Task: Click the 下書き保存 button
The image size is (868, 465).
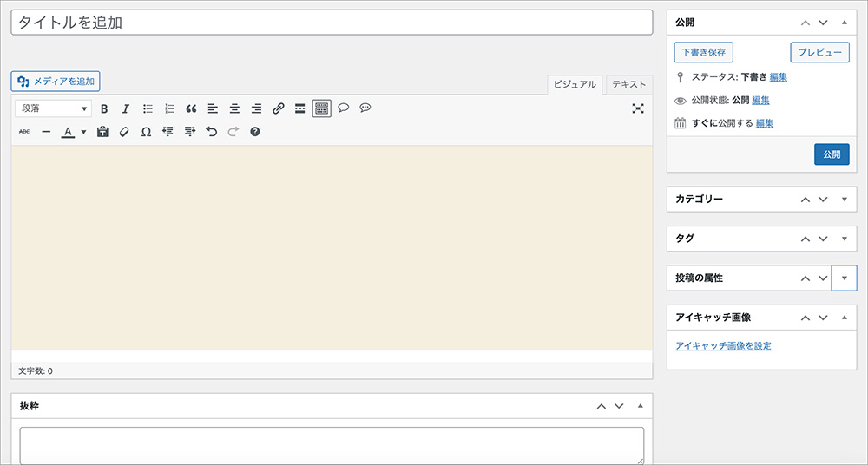Action: [703, 52]
